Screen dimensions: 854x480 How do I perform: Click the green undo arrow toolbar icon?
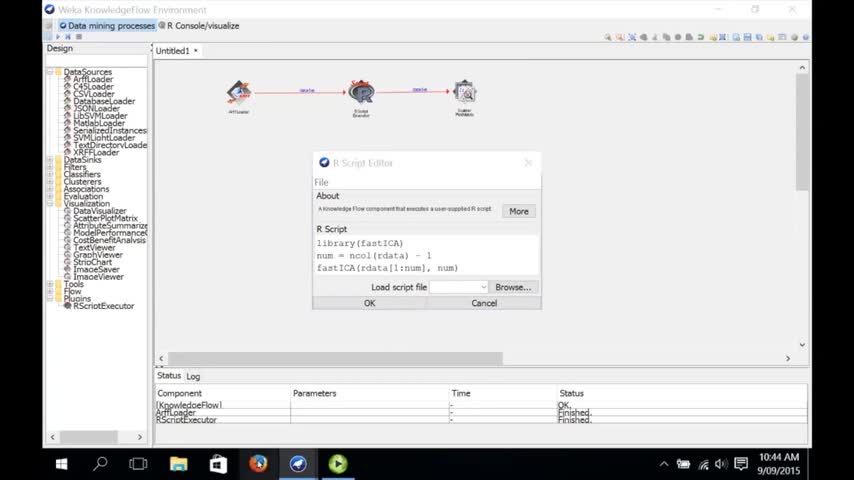700,37
